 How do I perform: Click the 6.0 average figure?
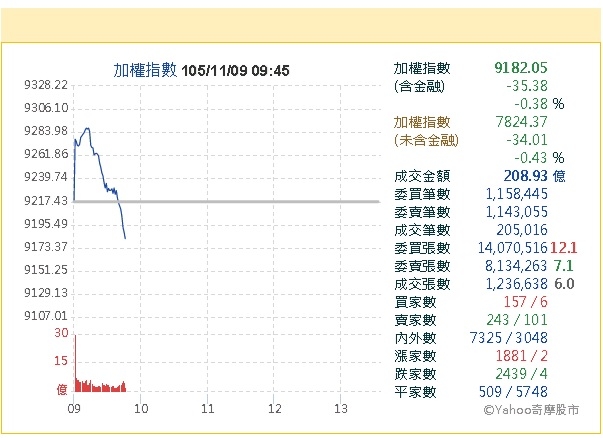[x=564, y=284]
